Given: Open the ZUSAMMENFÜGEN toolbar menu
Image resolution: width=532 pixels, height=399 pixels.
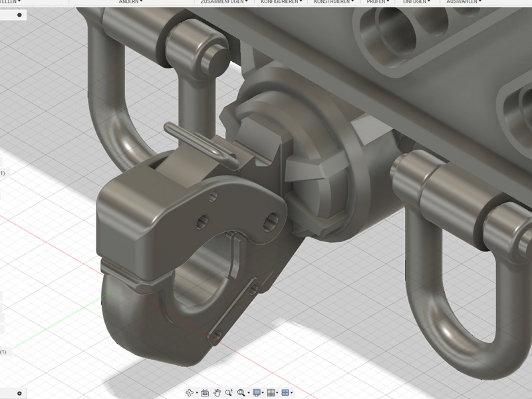Looking at the screenshot, I should [x=224, y=2].
